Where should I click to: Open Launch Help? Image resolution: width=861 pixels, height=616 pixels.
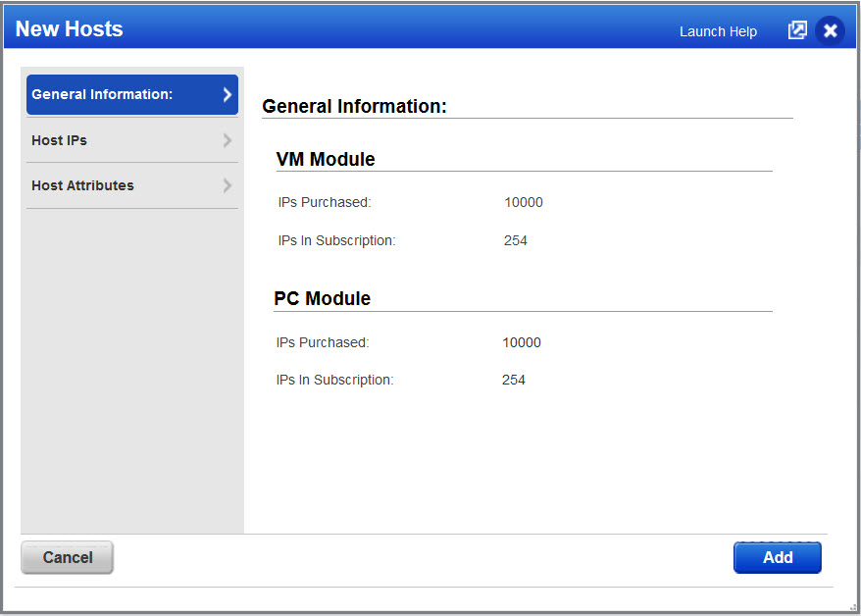pos(717,30)
